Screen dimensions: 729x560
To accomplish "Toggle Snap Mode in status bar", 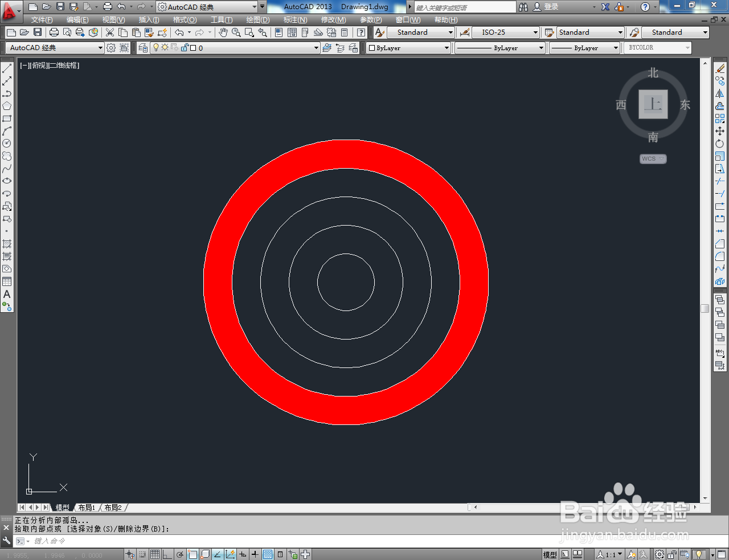I will pos(142,554).
